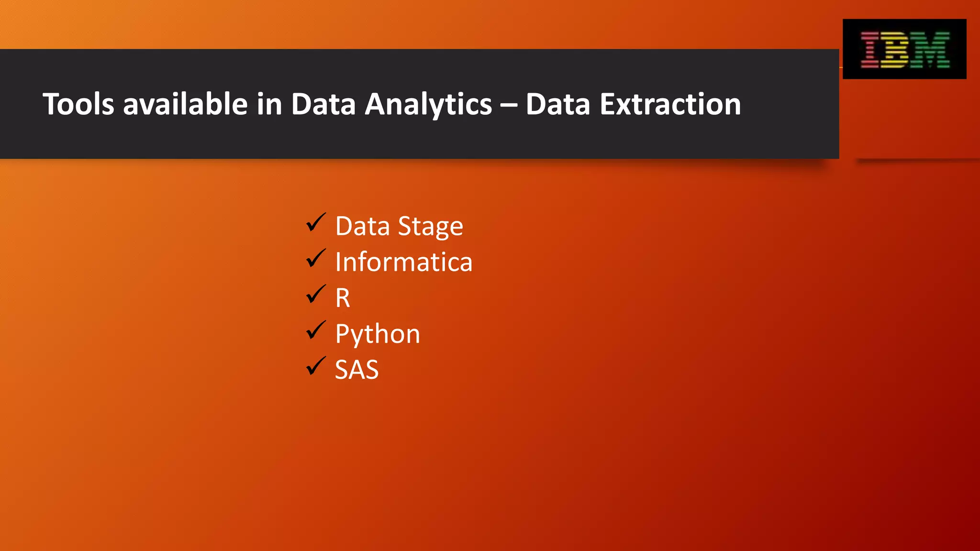Click the green letter M in the IBM logo

pos(930,50)
